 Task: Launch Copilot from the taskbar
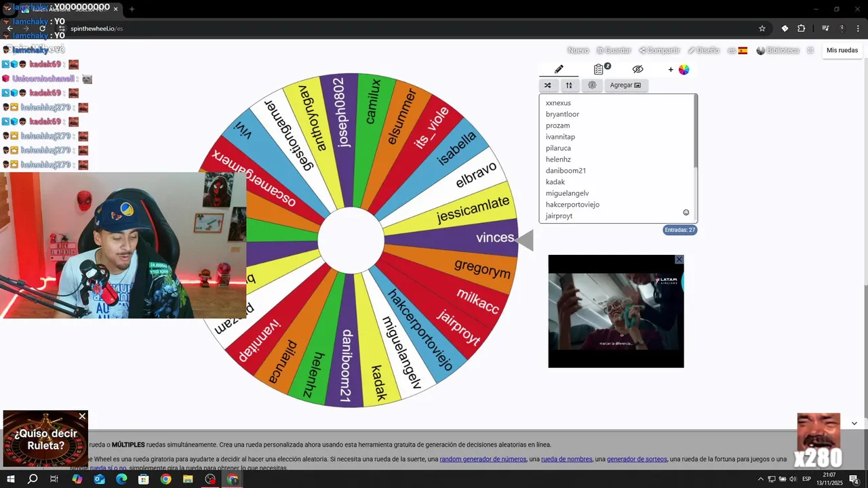(x=77, y=479)
